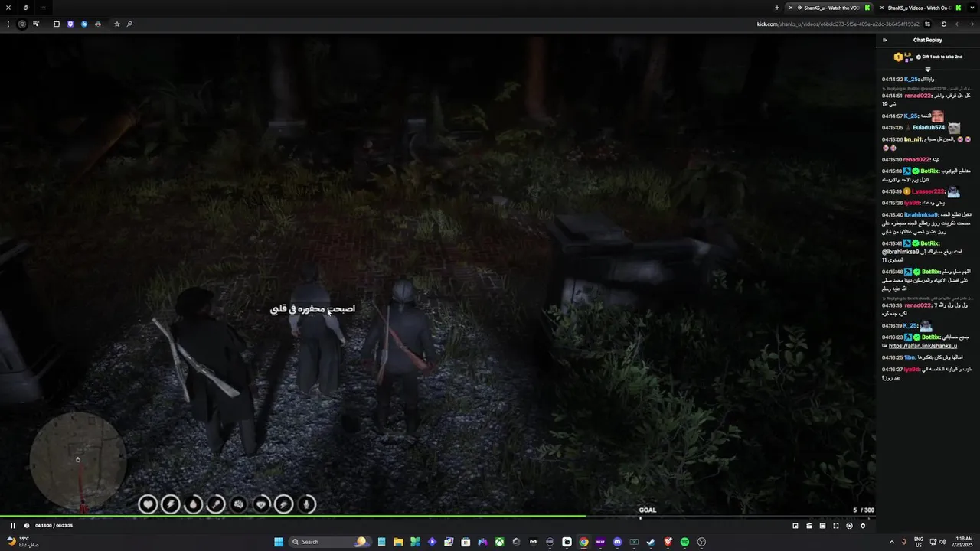Open the ENG US language switcher
This screenshot has width=980, height=551.
click(x=918, y=542)
